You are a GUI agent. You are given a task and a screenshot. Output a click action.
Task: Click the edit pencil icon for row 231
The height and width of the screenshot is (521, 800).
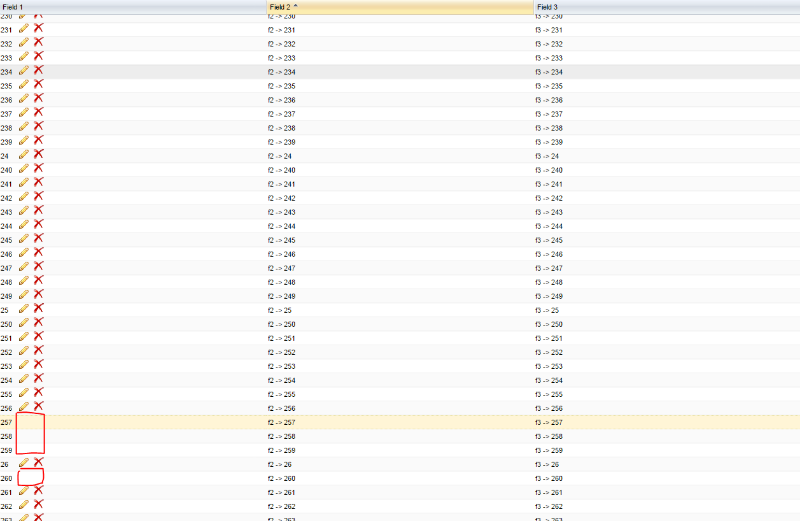pyautogui.click(x=24, y=29)
